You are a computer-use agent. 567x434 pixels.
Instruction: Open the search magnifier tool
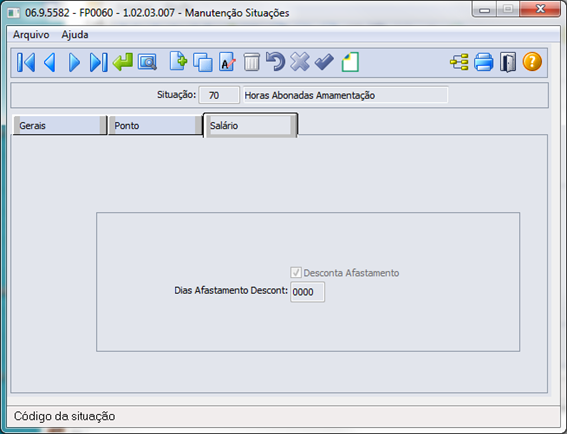pos(147,62)
